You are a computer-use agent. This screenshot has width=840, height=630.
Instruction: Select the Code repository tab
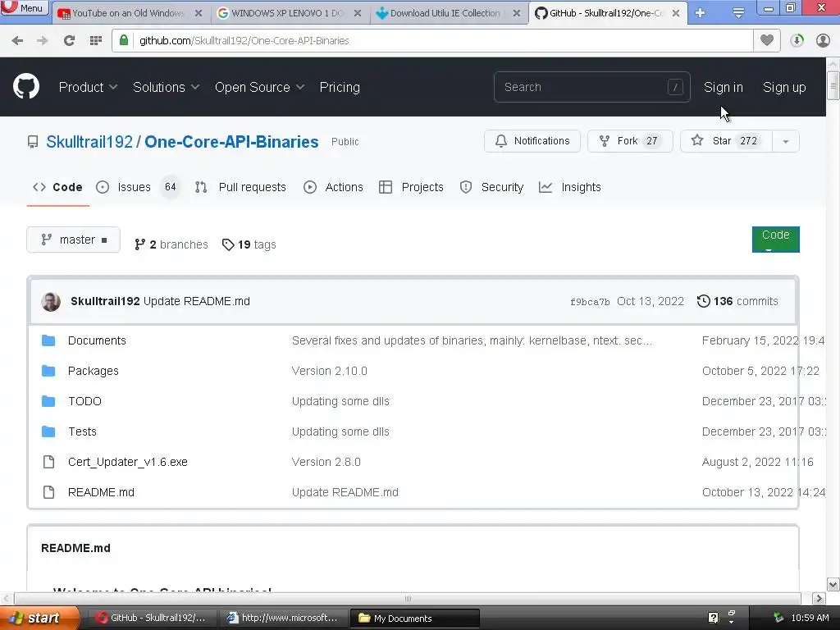pos(57,187)
